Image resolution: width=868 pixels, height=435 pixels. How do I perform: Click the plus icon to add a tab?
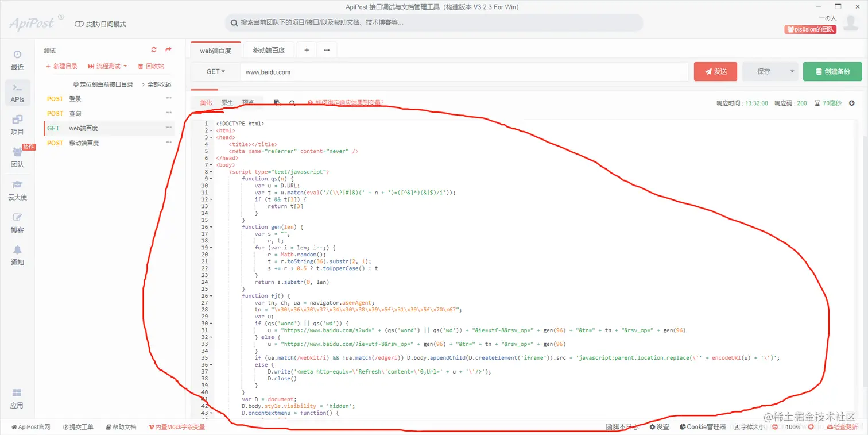click(307, 50)
